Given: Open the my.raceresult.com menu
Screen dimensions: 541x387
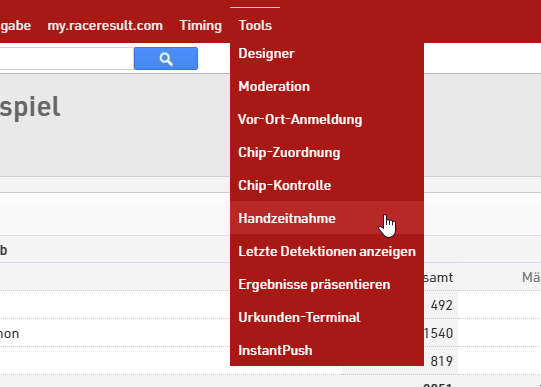Looking at the screenshot, I should point(105,25).
